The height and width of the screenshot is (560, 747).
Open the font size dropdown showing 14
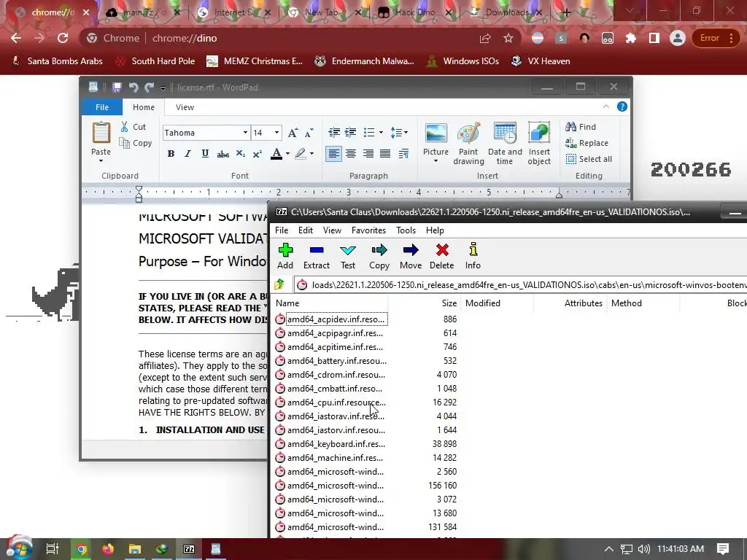coord(276,133)
